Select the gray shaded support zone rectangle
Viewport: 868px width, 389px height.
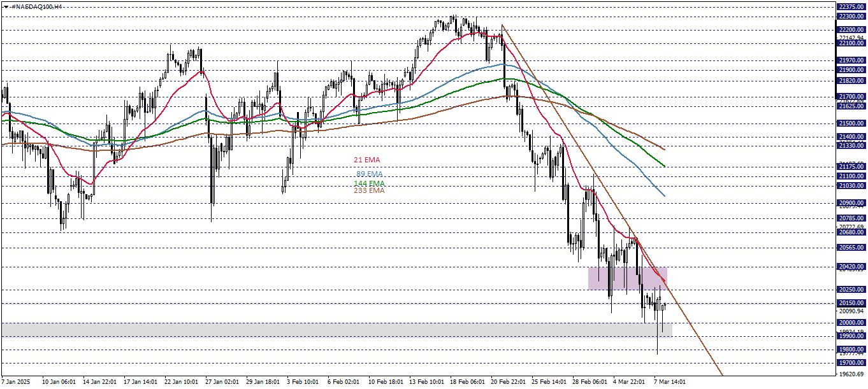pos(336,329)
